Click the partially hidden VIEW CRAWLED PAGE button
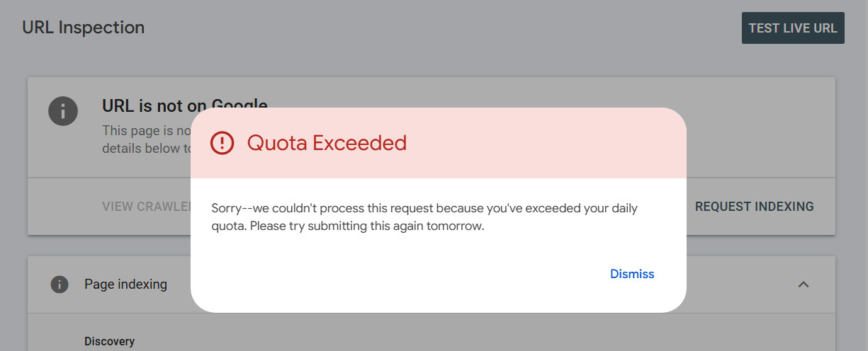The image size is (868, 351). 147,207
